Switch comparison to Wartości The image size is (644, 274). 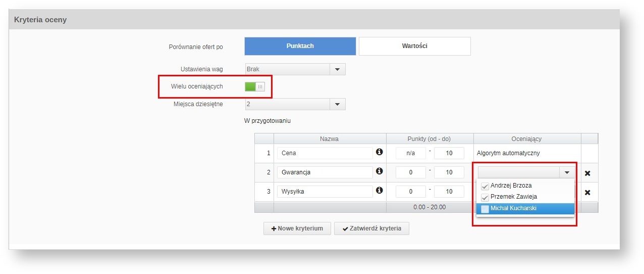(x=414, y=46)
